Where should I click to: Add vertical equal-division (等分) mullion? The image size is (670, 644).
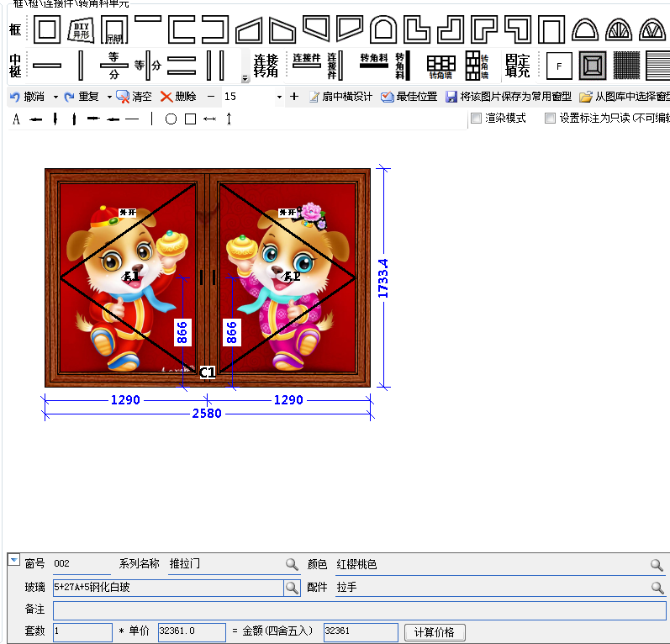point(148,66)
